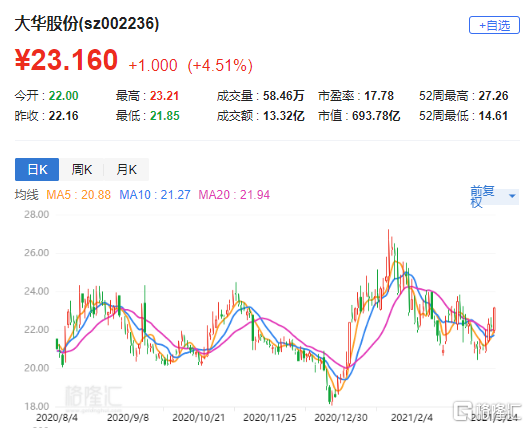
Task: Click the current price ¥23.160
Action: click(x=66, y=60)
